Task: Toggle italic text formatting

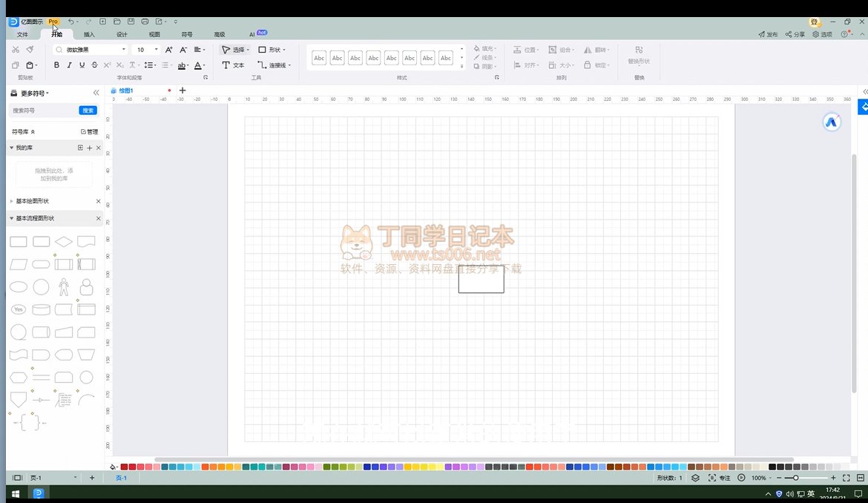Action: click(x=69, y=65)
